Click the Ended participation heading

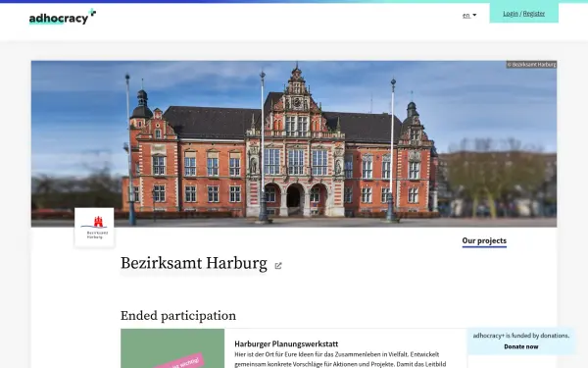178,316
